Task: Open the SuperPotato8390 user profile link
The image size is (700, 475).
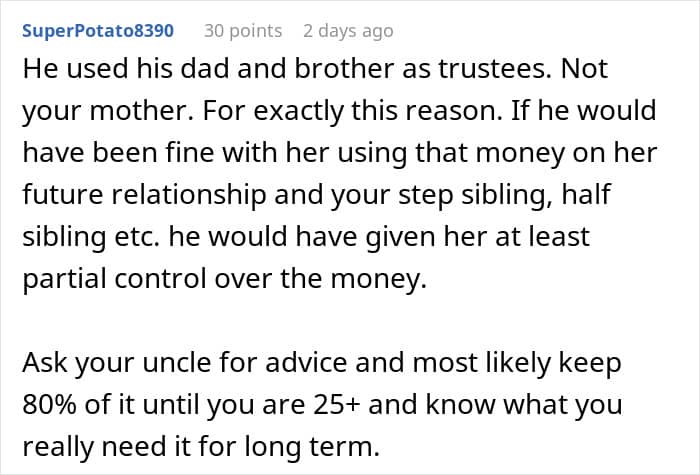Action: pos(97,30)
